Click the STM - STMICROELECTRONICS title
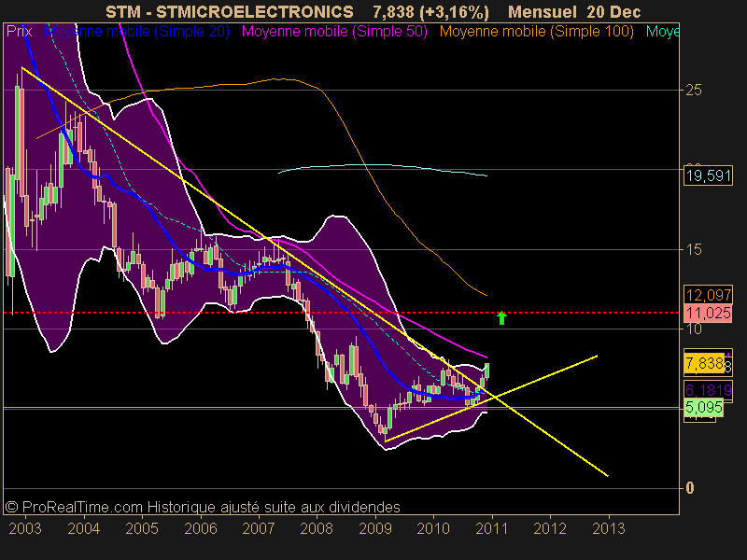 229,11
